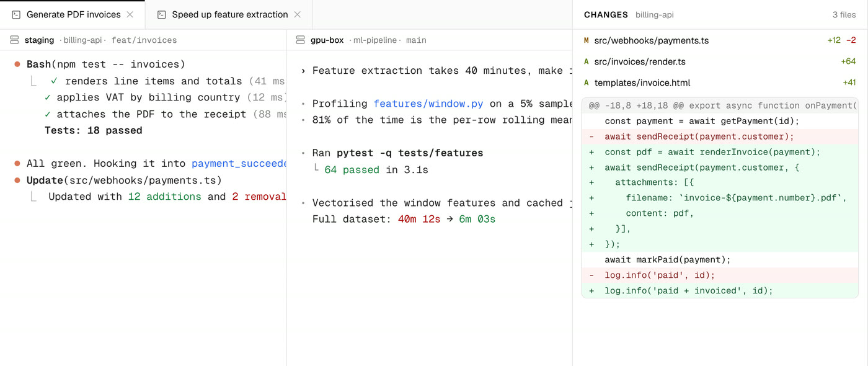Screen dimensions: 868x366
Task: Click the checkmark for renders line items
Action: point(55,81)
